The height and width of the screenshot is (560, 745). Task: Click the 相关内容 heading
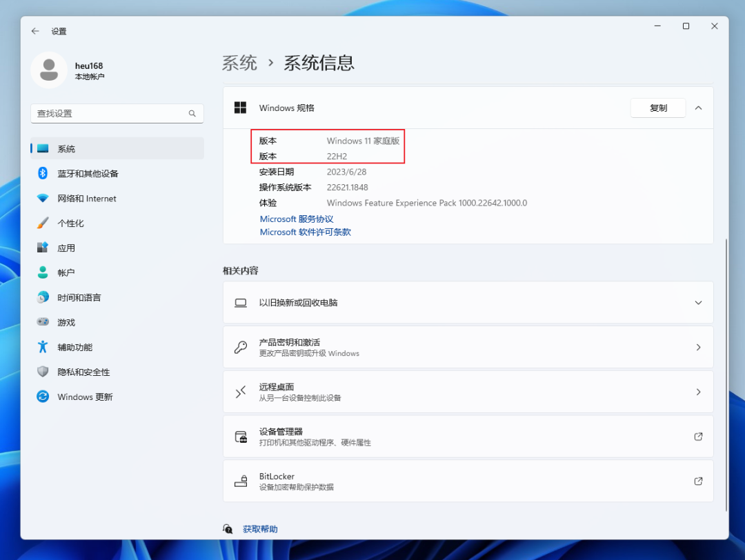(x=241, y=270)
